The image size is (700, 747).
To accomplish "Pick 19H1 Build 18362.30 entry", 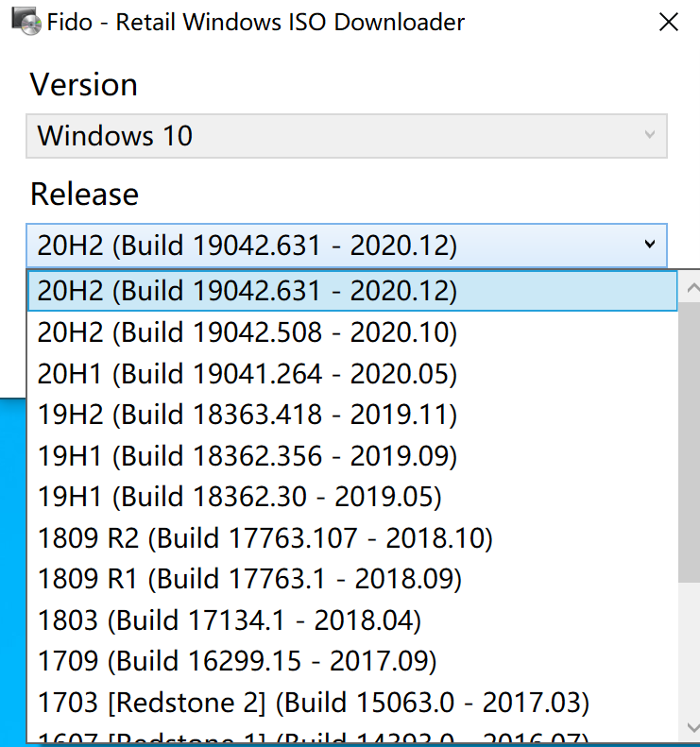I will [x=352, y=497].
